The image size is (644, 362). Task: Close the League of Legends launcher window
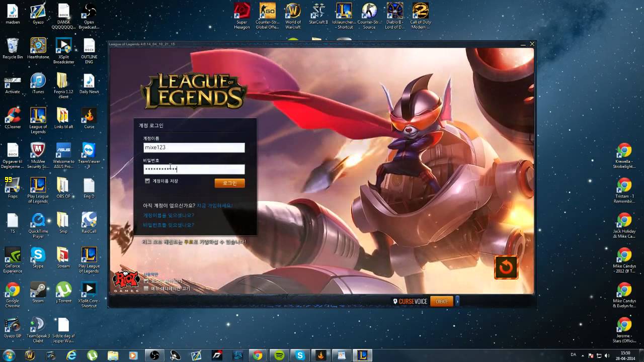coord(532,44)
